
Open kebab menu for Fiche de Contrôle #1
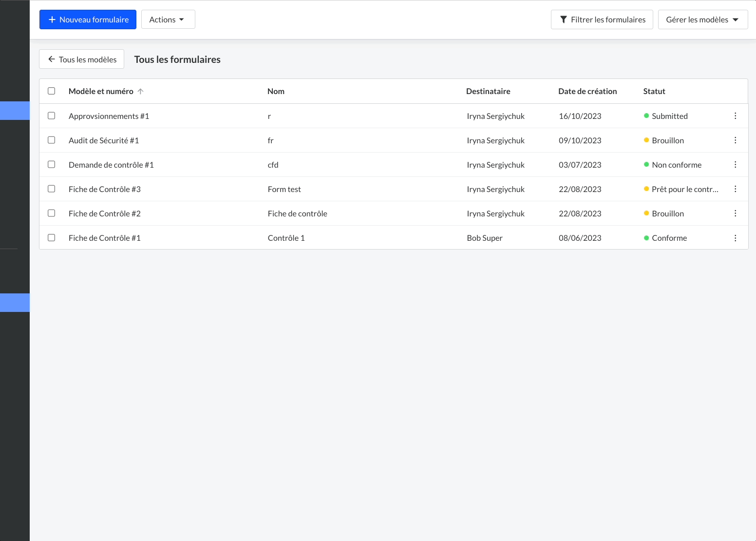click(x=735, y=238)
